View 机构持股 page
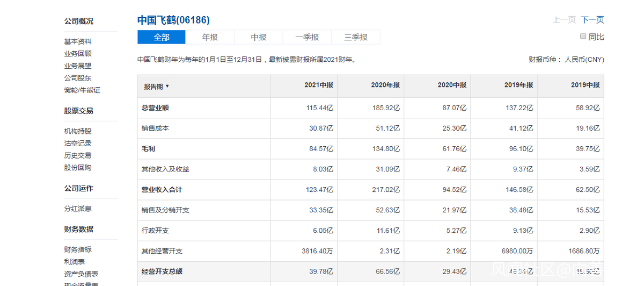 [x=78, y=131]
